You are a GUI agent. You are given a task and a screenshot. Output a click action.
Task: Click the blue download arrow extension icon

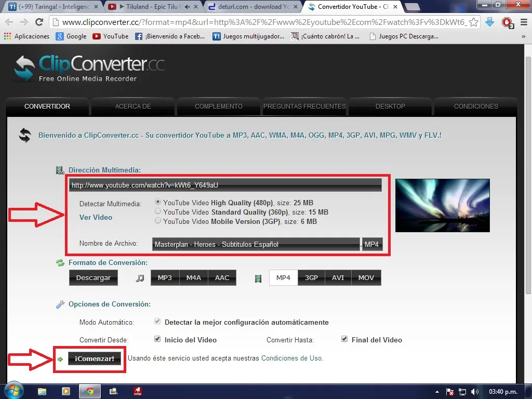[x=489, y=22]
